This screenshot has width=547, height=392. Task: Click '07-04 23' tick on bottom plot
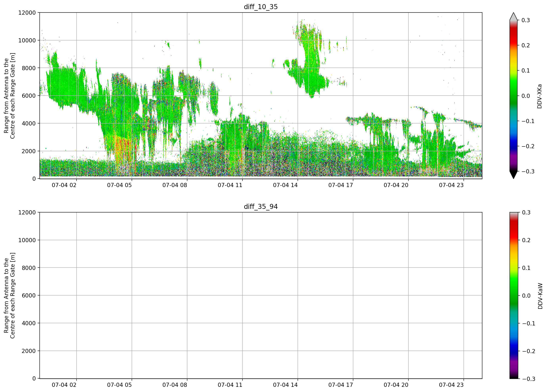click(x=451, y=385)
